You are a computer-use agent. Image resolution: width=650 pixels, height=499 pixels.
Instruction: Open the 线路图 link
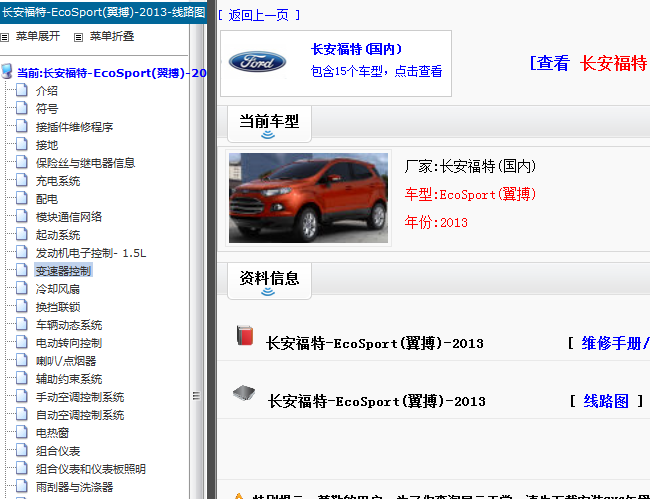tap(606, 401)
